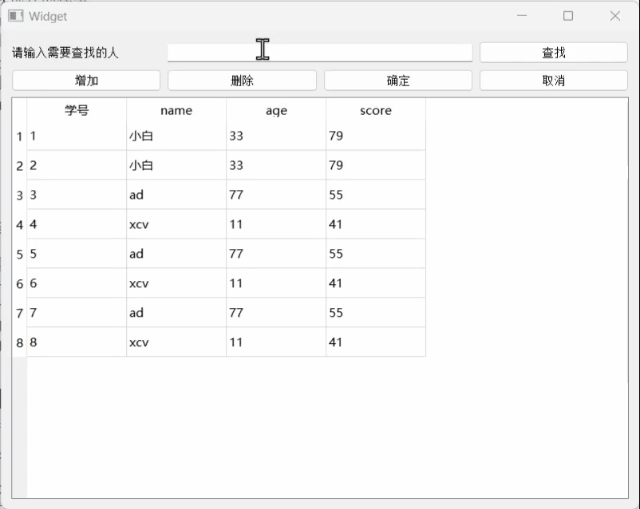The width and height of the screenshot is (640, 509).
Task: Close the Widget window
Action: pyautogui.click(x=615, y=16)
